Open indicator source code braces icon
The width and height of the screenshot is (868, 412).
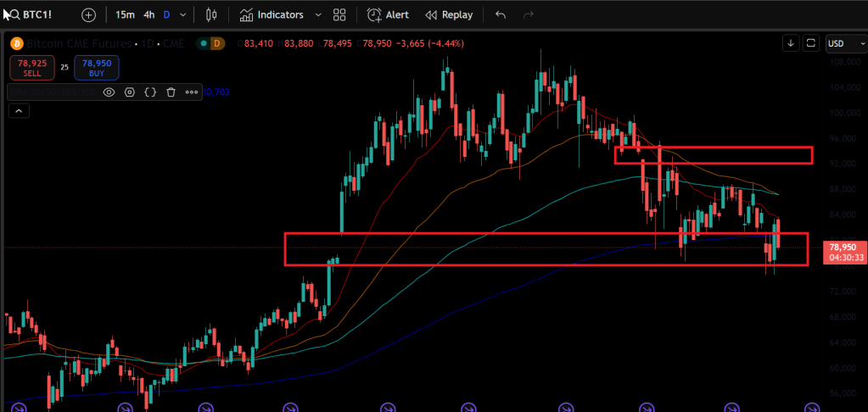(150, 92)
